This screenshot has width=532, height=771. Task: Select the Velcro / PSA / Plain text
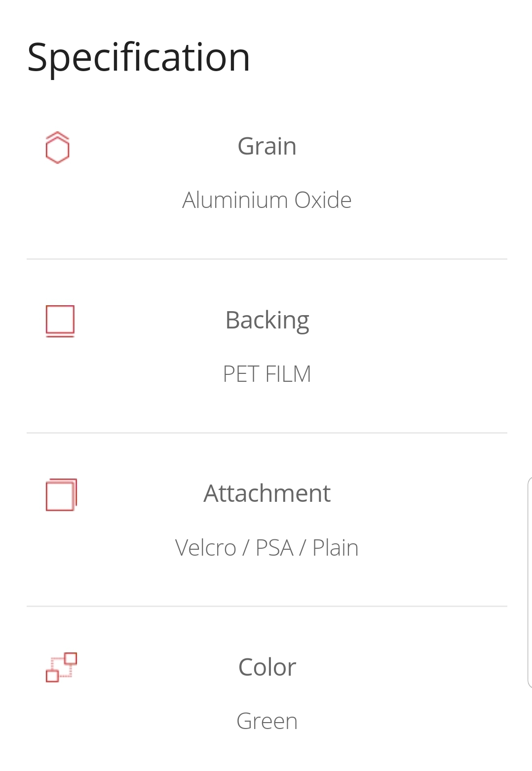pyautogui.click(x=267, y=548)
